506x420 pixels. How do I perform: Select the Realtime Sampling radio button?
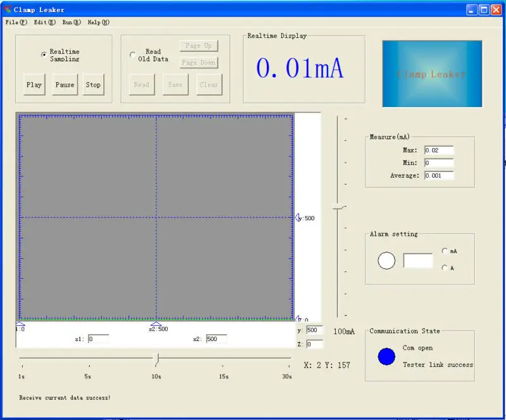44,54
